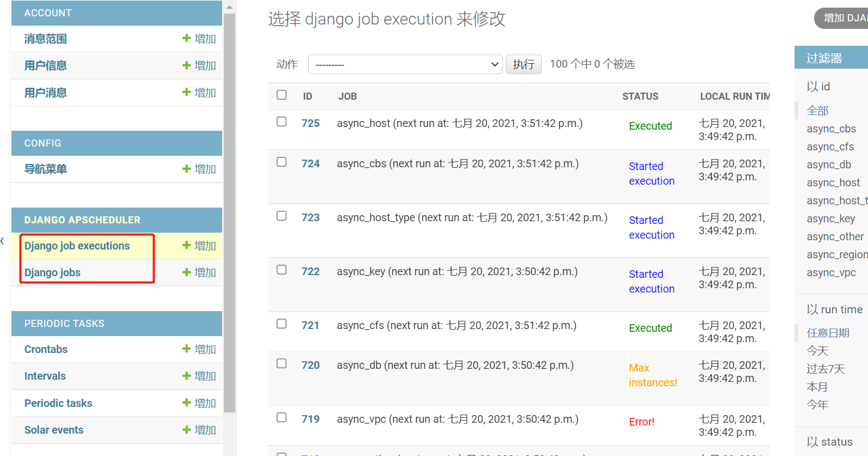Click the plus icon beside 用户消息
Viewport: 868px width, 456px height.
point(187,92)
